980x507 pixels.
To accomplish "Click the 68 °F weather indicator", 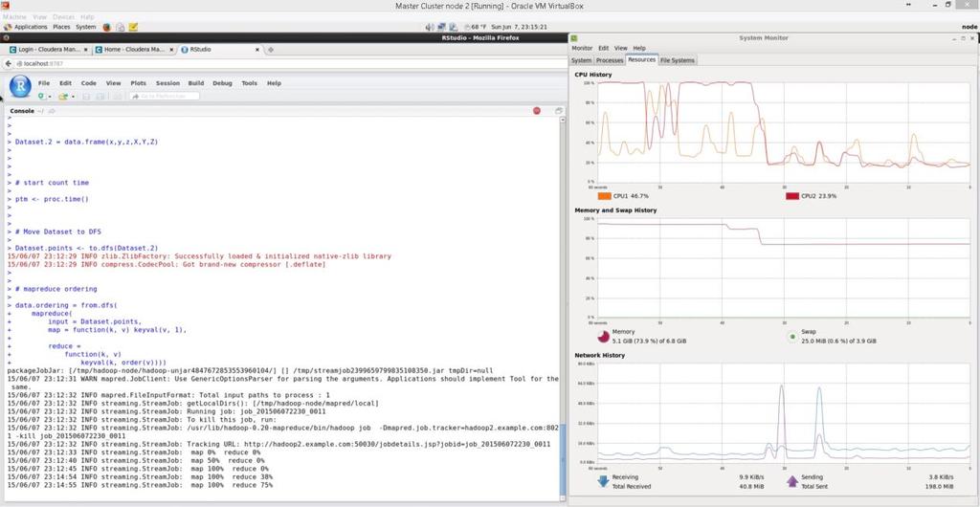I will point(475,27).
